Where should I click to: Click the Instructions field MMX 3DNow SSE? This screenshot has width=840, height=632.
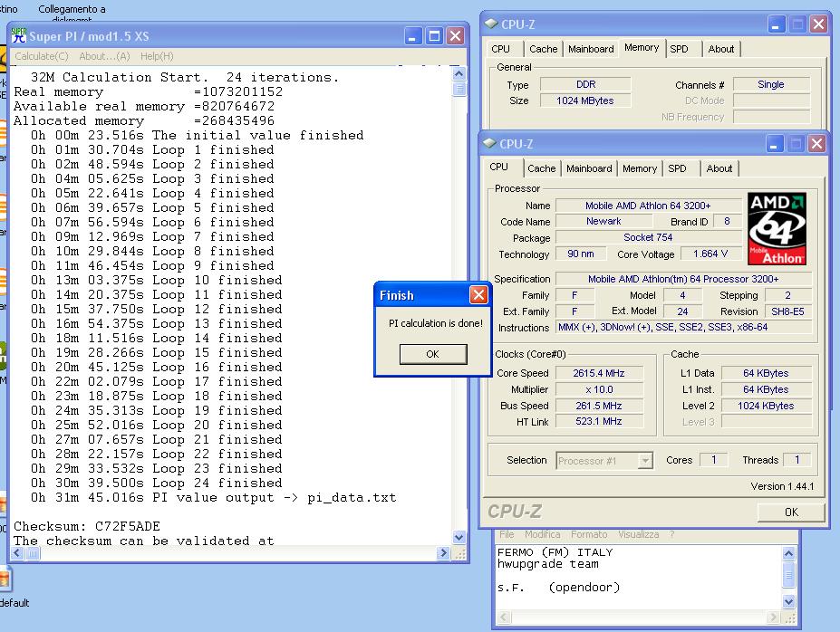tap(684, 327)
